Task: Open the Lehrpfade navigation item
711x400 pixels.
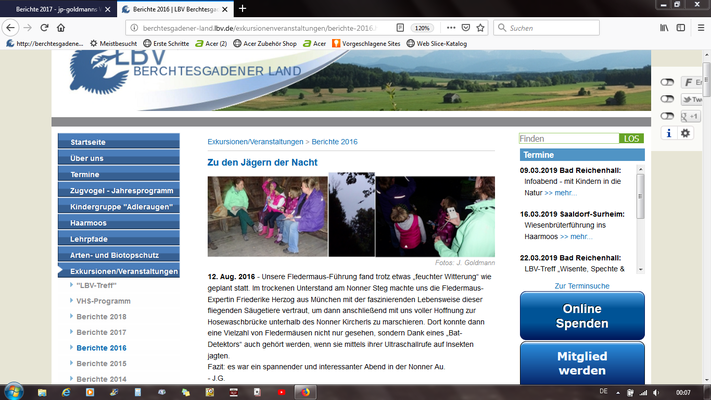Action: pyautogui.click(x=119, y=239)
